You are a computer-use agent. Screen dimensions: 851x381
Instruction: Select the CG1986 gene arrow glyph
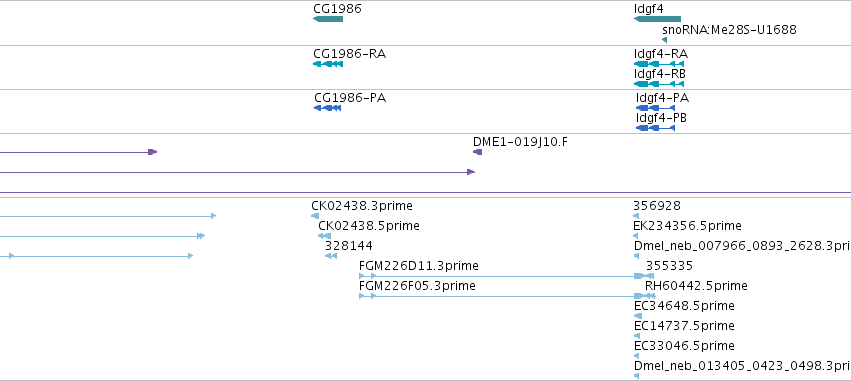click(328, 19)
